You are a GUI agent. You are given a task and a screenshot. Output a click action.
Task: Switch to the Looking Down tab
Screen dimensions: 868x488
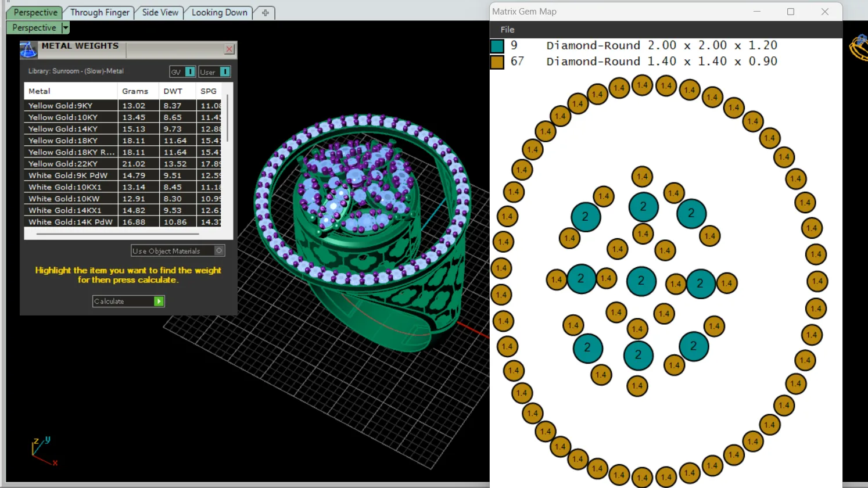coord(219,12)
